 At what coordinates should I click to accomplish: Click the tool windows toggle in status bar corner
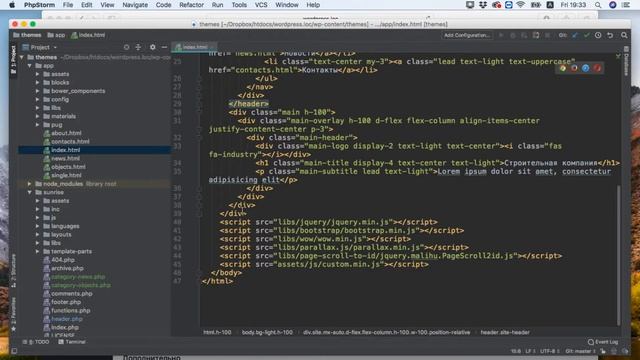(14, 351)
